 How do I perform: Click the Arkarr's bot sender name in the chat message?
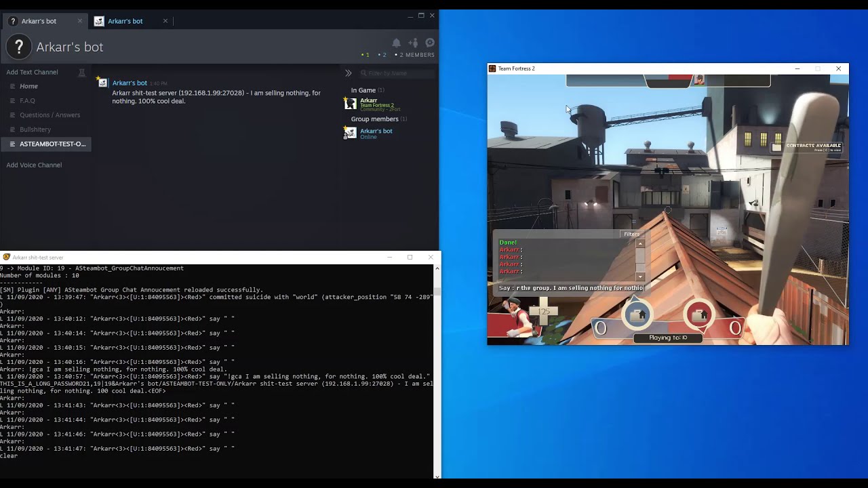tap(130, 83)
